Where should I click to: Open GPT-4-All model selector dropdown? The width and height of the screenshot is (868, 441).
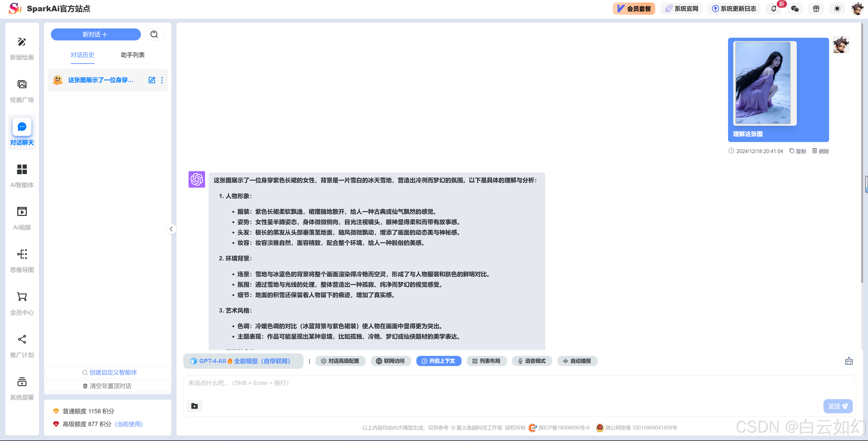pos(243,361)
